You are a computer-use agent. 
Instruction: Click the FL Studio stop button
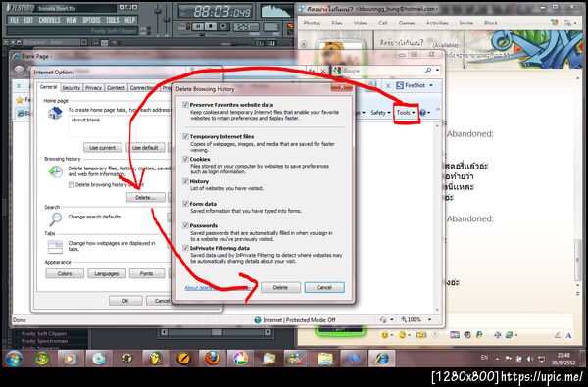[211, 26]
